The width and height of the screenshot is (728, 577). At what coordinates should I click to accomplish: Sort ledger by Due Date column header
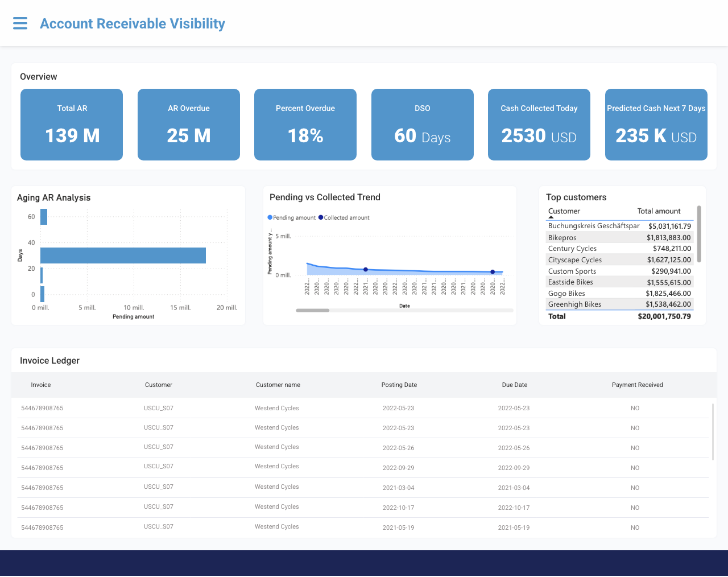click(514, 385)
